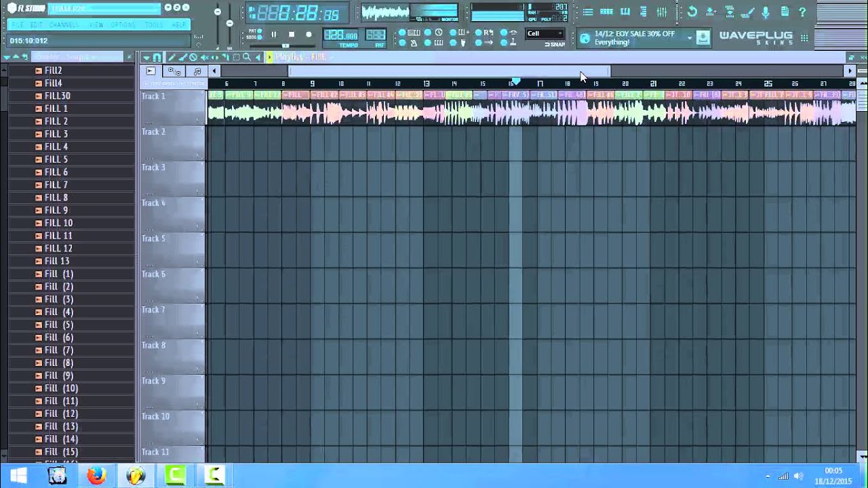Viewport: 868px width, 488px height.
Task: Select the Slice tool in playlist toolbar
Action: click(x=225, y=58)
